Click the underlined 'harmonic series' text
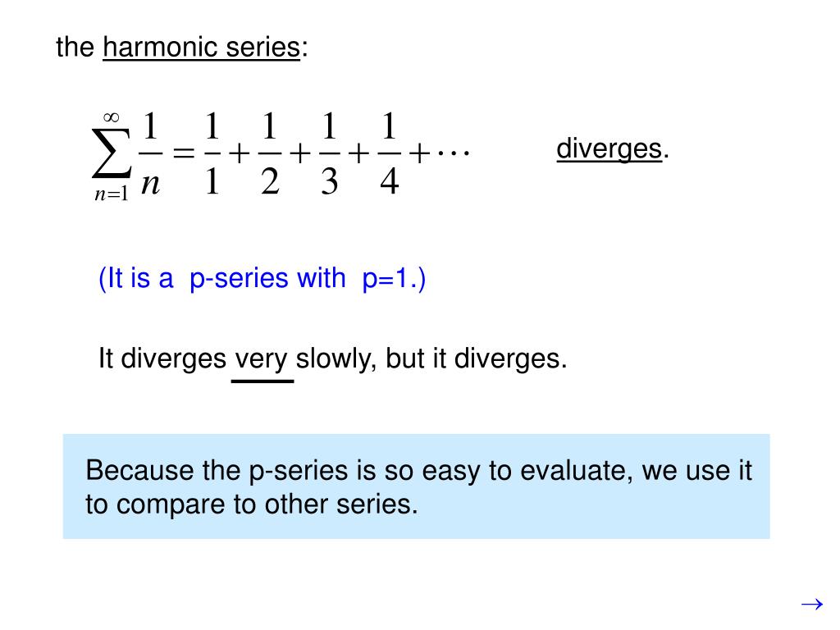 click(202, 47)
